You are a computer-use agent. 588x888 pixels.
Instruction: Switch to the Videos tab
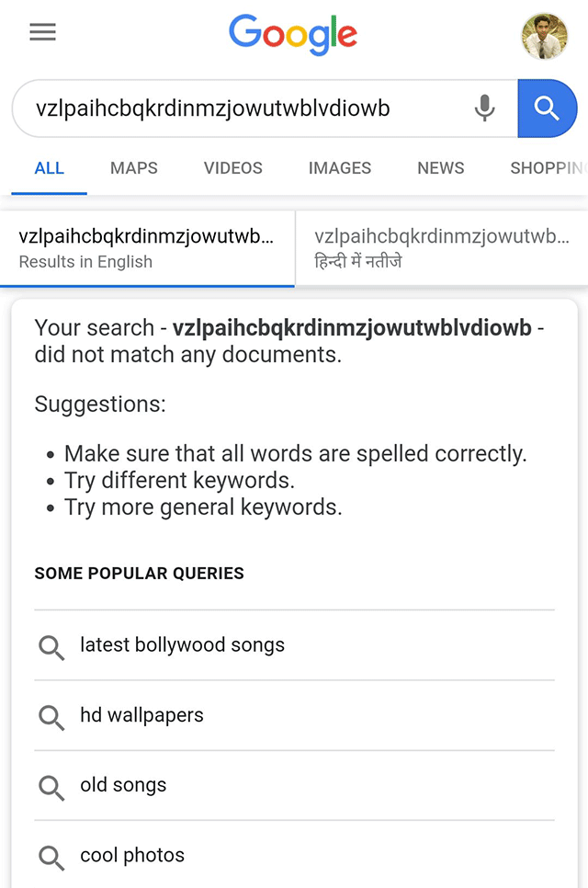pyautogui.click(x=233, y=168)
